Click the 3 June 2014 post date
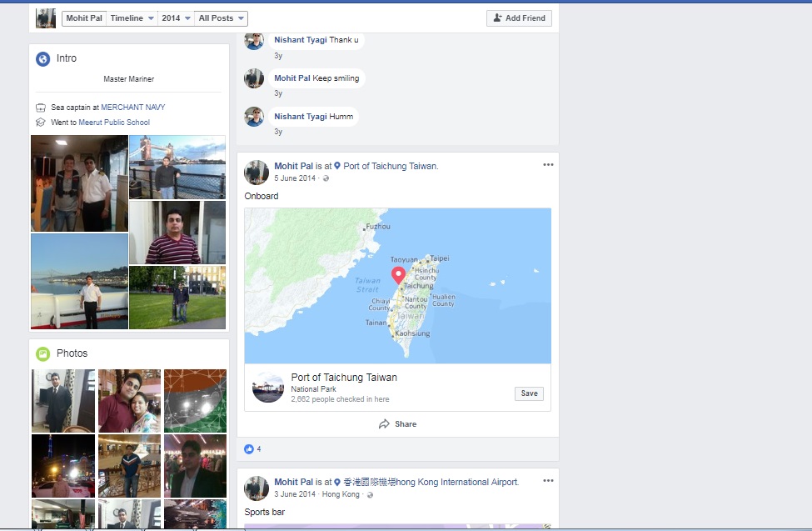This screenshot has height=531, width=812. 295,494
